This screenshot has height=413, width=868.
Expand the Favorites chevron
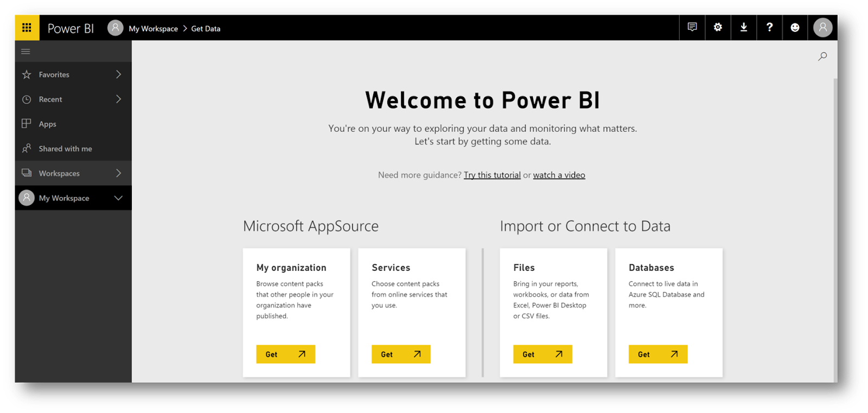[x=118, y=74]
